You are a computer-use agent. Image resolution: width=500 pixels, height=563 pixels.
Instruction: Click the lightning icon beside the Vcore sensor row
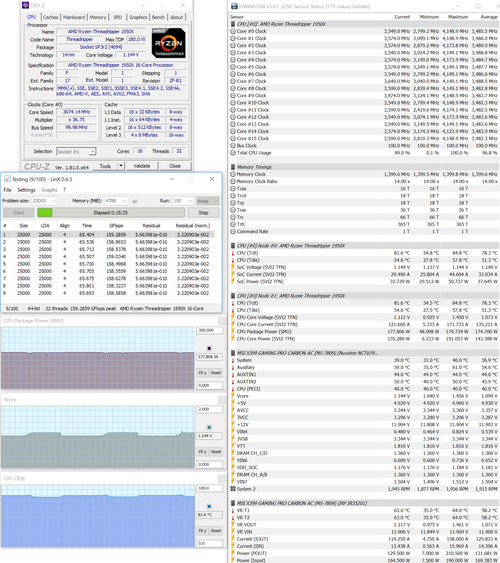233,396
